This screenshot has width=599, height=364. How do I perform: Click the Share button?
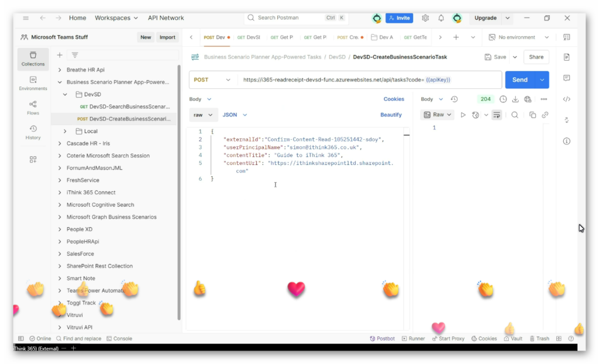pyautogui.click(x=536, y=57)
